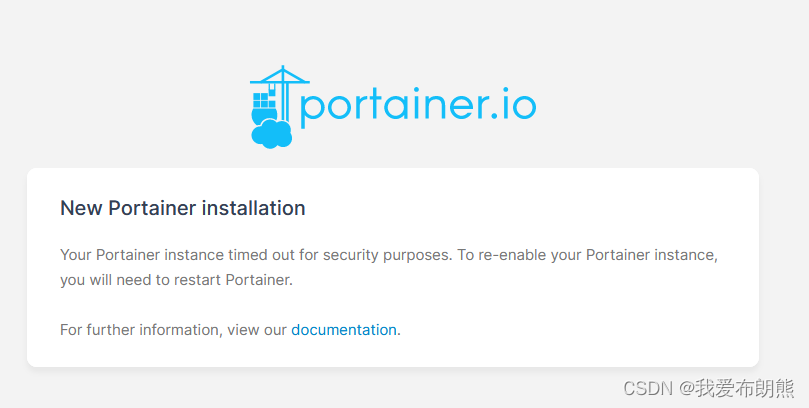The image size is (809, 408).
Task: Click the stacked containers in the logo
Action: pyautogui.click(x=264, y=100)
